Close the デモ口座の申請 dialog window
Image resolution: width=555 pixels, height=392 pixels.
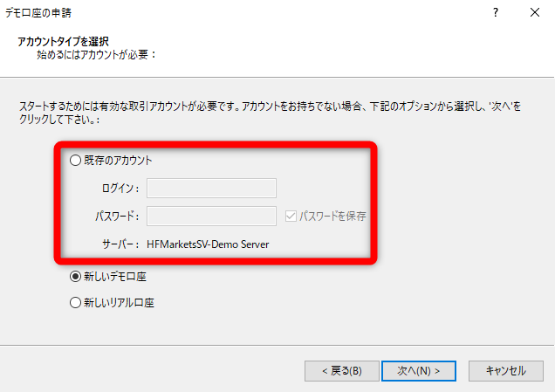tap(534, 12)
